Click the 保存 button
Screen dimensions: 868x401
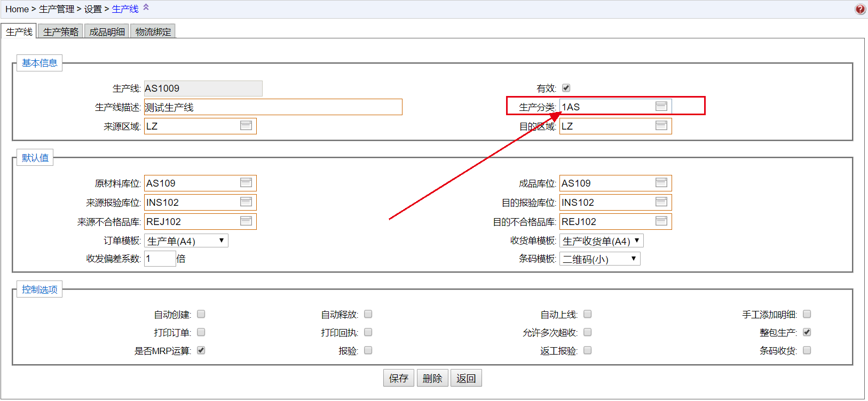click(x=399, y=378)
